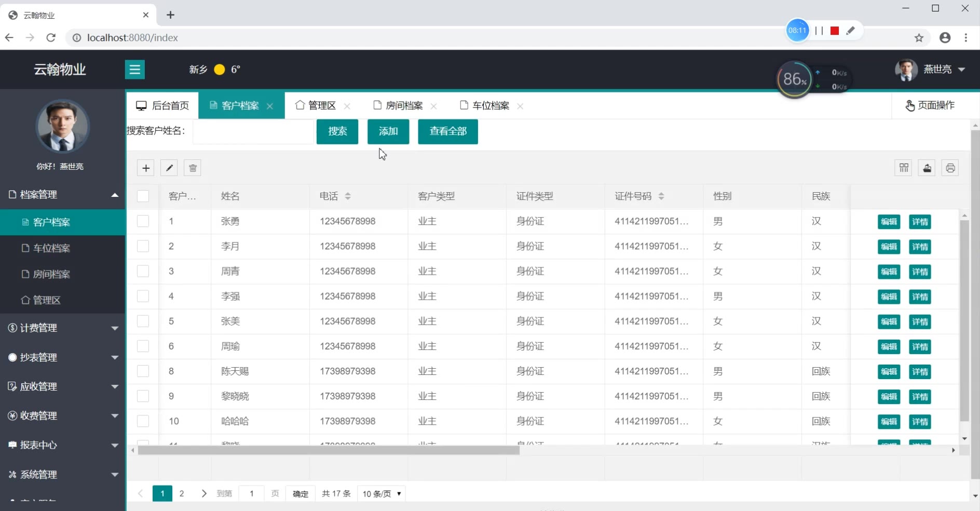980x511 pixels.
Task: Click the hamburger menu toggle icon
Action: click(x=134, y=70)
